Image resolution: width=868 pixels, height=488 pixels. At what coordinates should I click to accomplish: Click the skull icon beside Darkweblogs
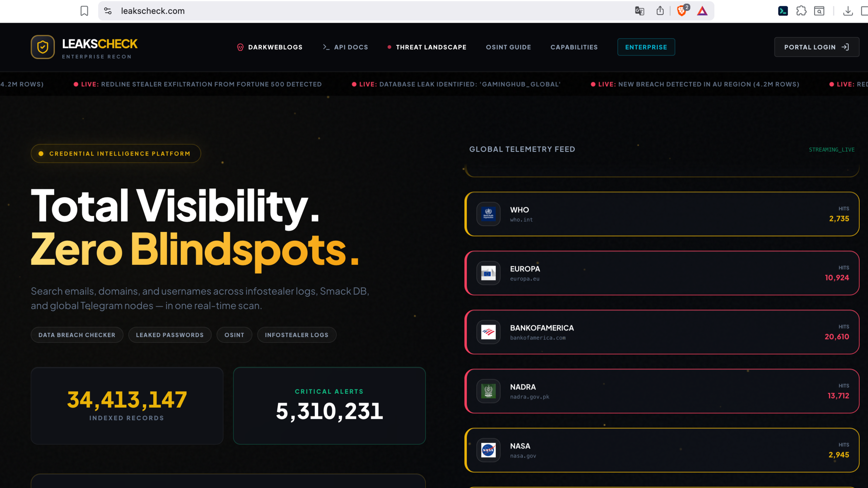pyautogui.click(x=240, y=47)
